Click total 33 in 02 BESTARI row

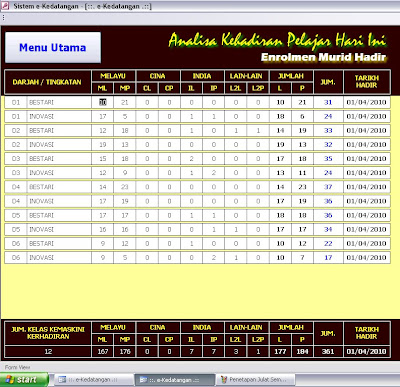coord(328,130)
